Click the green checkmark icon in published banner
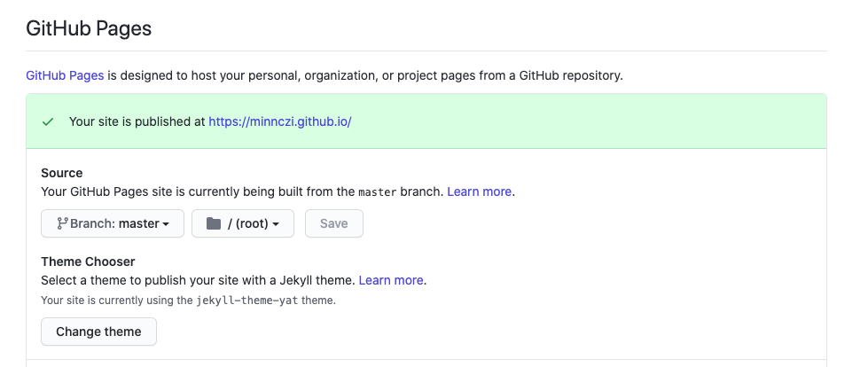Viewport: 868px width, 367px height. [49, 121]
